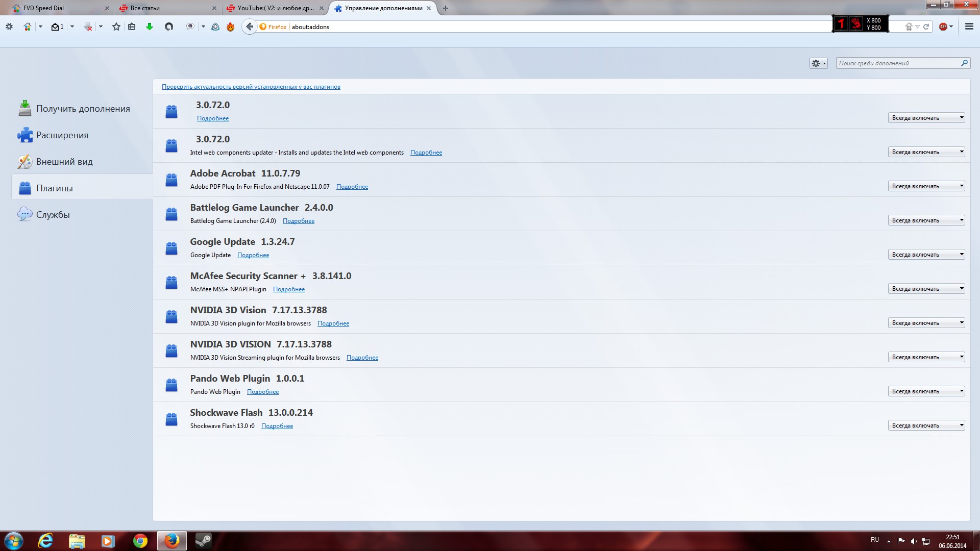Click the Hola flame icon
The height and width of the screenshot is (551, 980).
231,27
